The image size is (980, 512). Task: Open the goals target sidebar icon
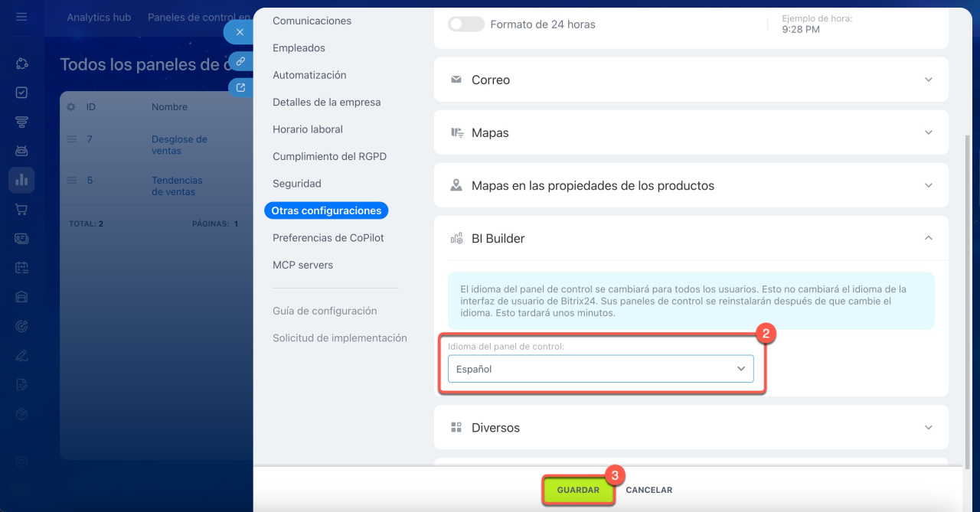pos(21,326)
